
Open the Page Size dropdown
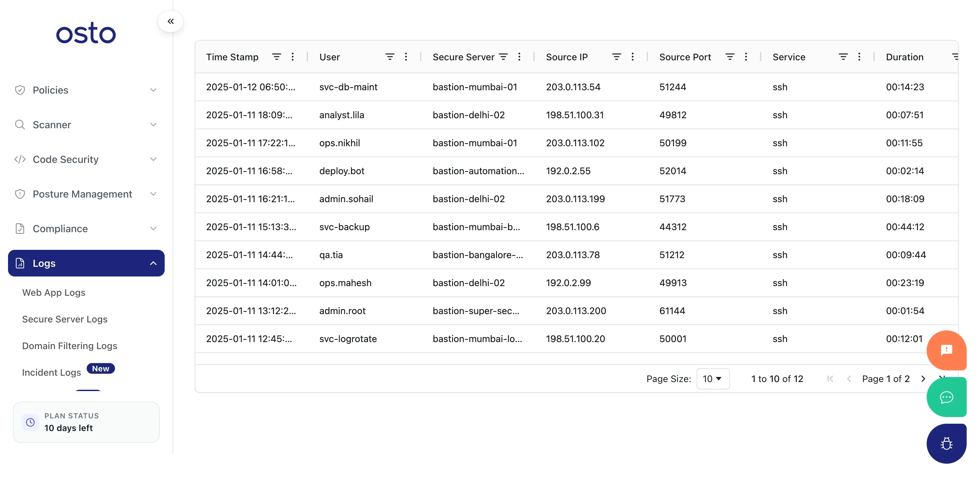pyautogui.click(x=713, y=378)
